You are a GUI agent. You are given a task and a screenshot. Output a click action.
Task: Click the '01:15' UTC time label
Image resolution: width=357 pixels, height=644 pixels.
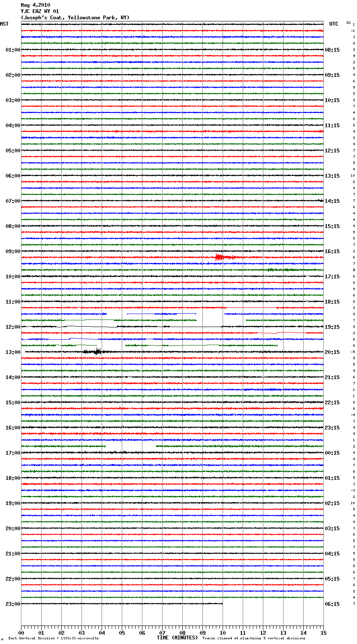332,478
